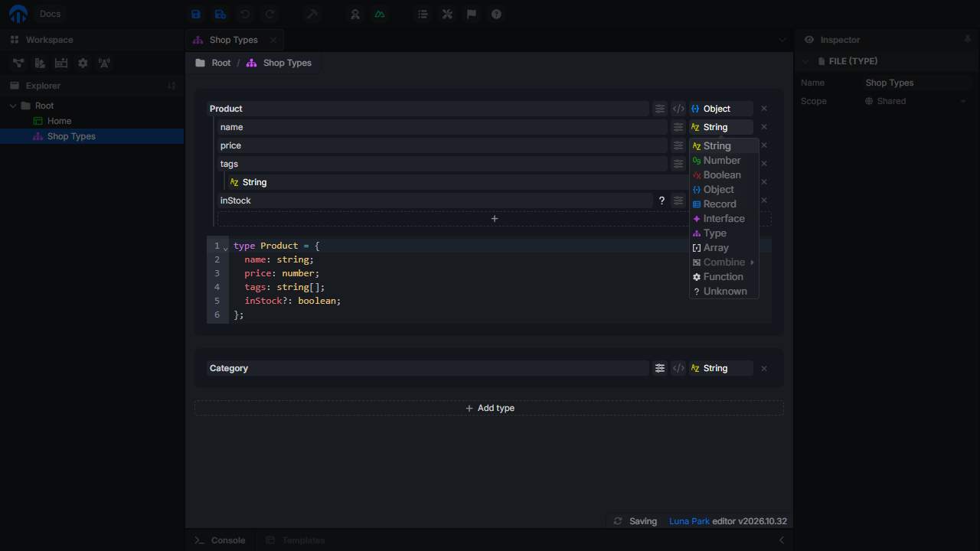Click the hammer build icon

click(312, 14)
